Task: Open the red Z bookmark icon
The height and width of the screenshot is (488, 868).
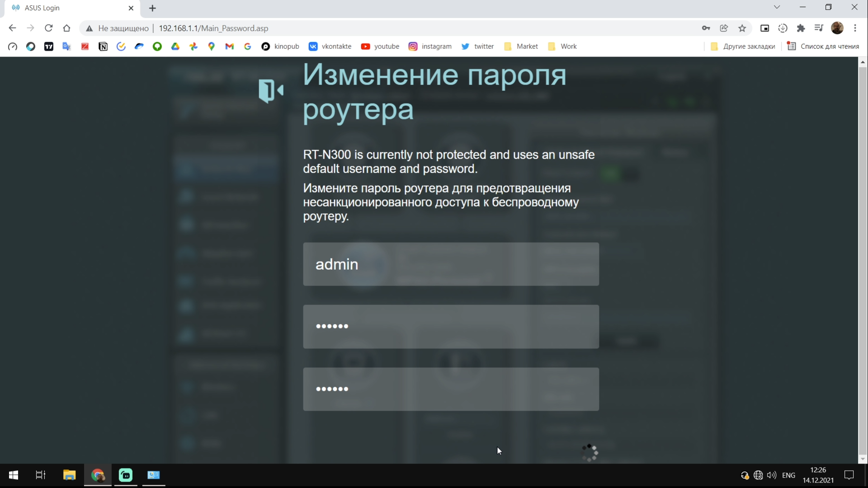Action: coord(85,46)
